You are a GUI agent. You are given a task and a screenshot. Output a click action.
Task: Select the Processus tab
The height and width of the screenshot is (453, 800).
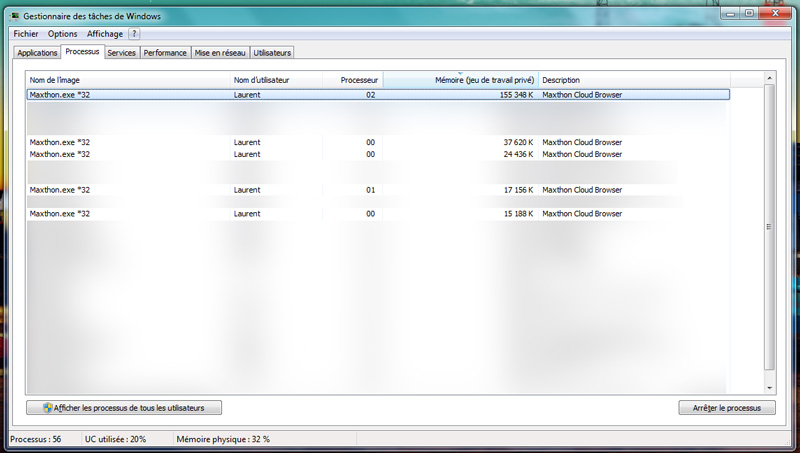82,52
